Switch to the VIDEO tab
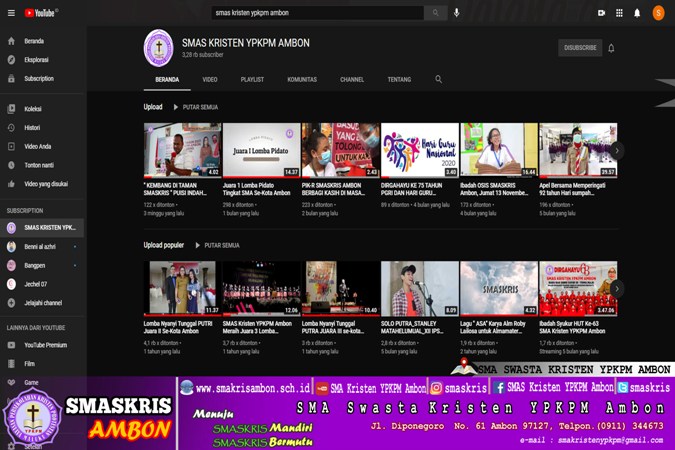Viewport: 675px width, 450px height. click(x=210, y=80)
